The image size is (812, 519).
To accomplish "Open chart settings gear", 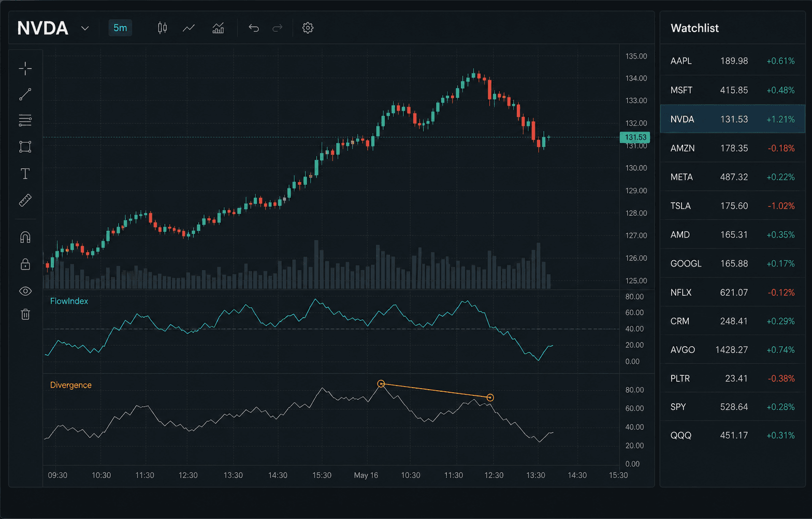I will tap(308, 28).
